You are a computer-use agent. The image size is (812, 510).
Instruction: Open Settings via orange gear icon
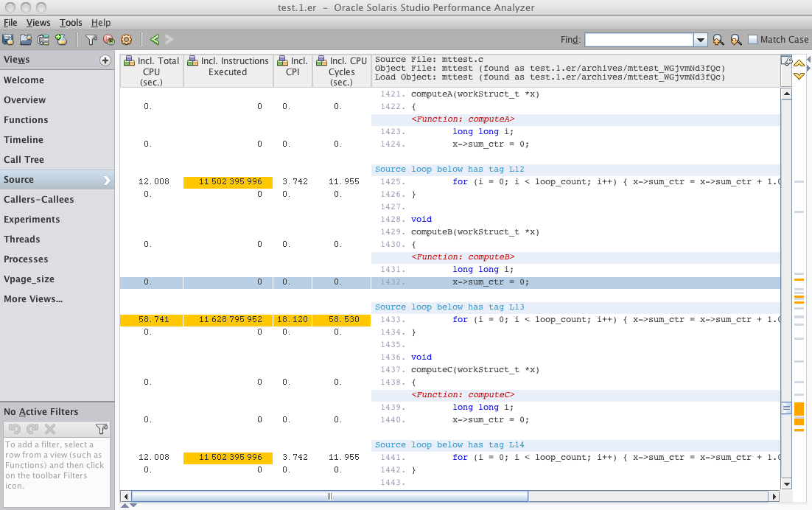coord(126,39)
